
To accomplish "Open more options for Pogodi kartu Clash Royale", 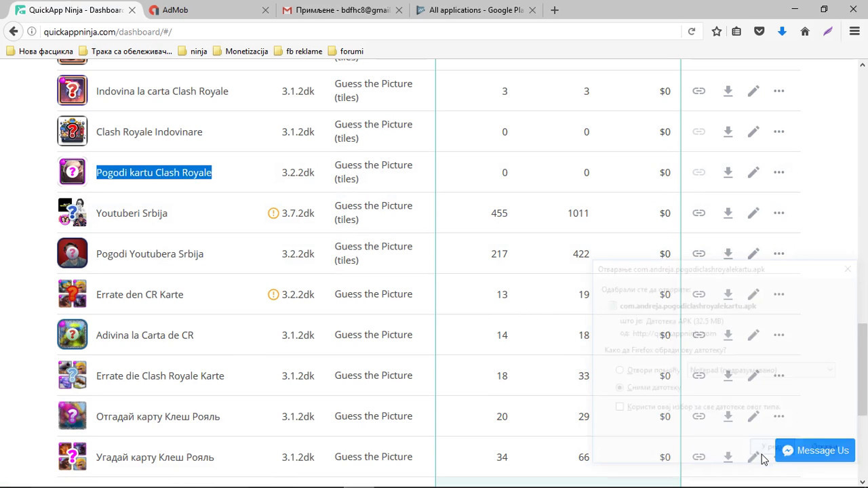I will (779, 172).
